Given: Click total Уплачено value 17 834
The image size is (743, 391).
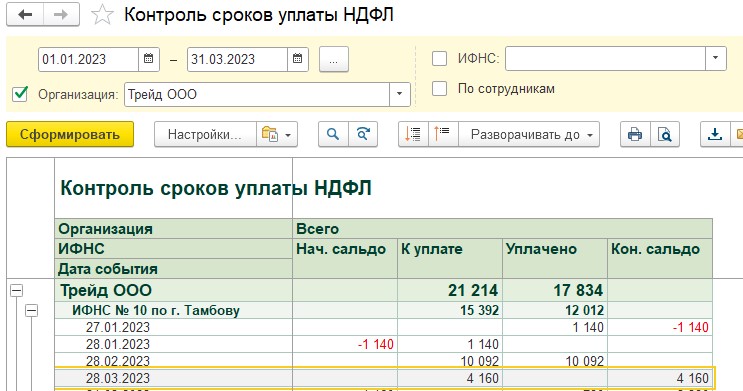Looking at the screenshot, I should coord(578,290).
